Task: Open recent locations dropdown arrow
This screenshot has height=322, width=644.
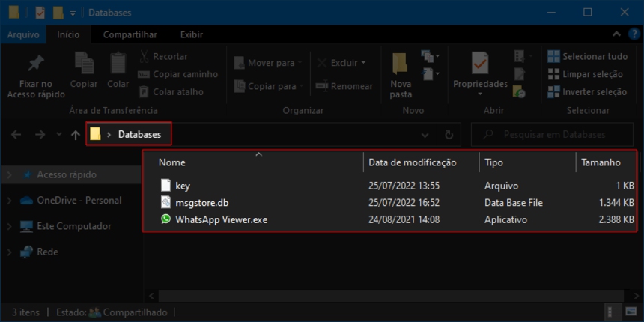Action: click(x=58, y=134)
